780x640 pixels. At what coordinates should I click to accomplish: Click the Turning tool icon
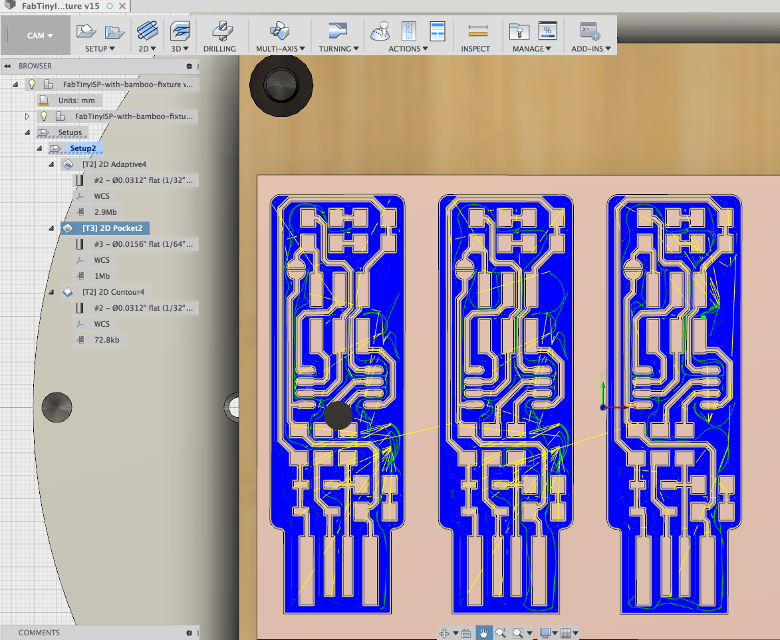tap(338, 30)
